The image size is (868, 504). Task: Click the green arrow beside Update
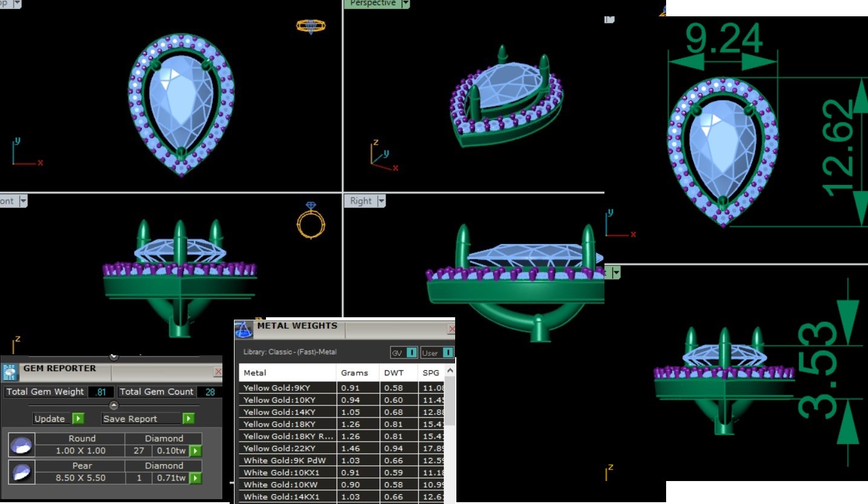pyautogui.click(x=78, y=419)
